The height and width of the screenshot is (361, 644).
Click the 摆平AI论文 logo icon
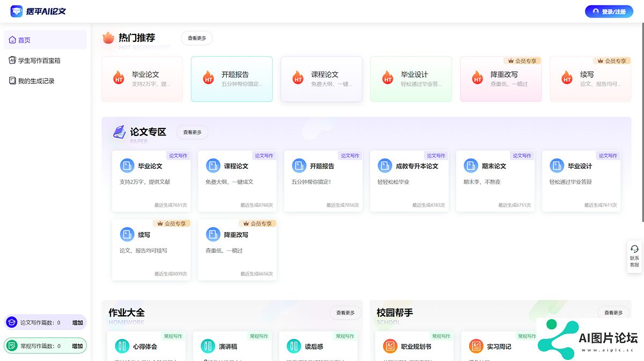click(17, 11)
